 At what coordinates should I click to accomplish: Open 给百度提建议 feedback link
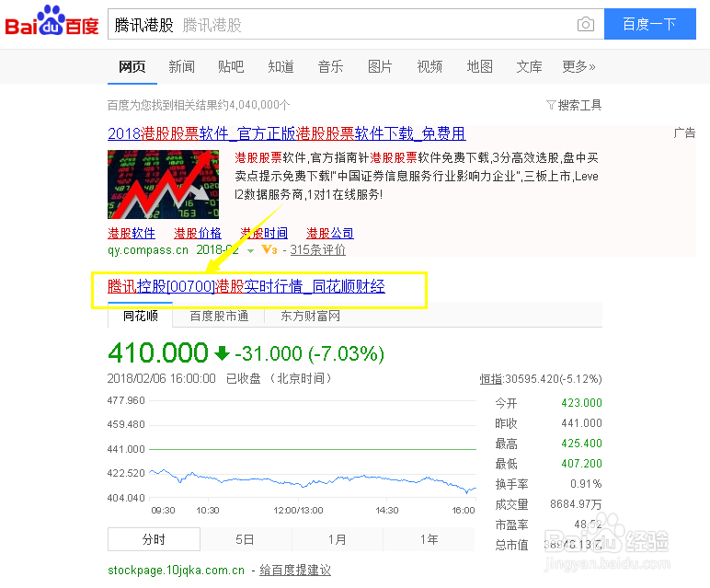coord(295,570)
